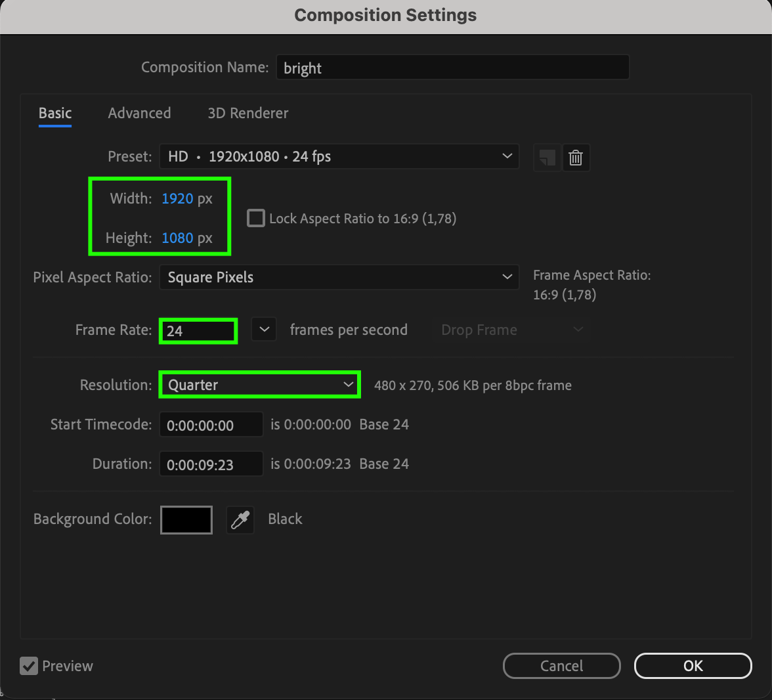
Task: Click the save preset icon
Action: click(x=547, y=158)
